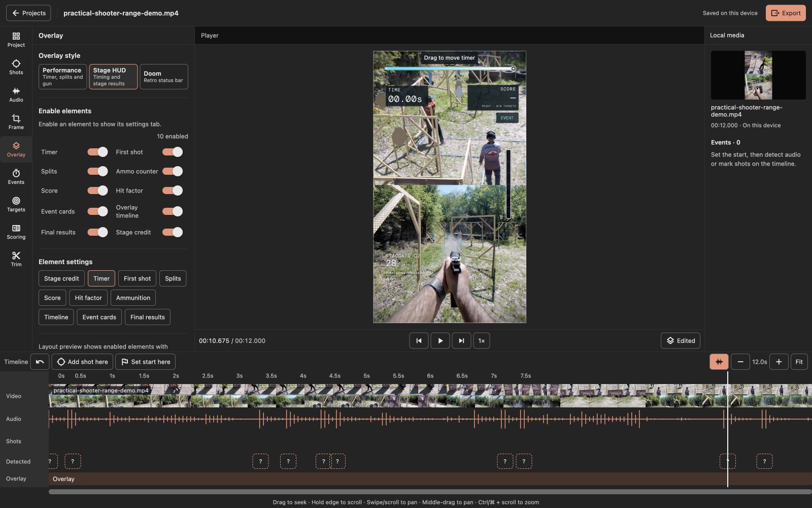Open the Scoring sidebar section
Screen dimensions: 812x508
pos(16,232)
